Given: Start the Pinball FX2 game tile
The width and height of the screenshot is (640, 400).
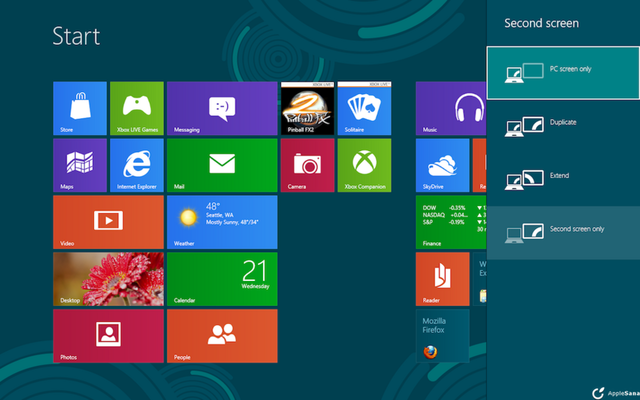Looking at the screenshot, I should (307, 108).
